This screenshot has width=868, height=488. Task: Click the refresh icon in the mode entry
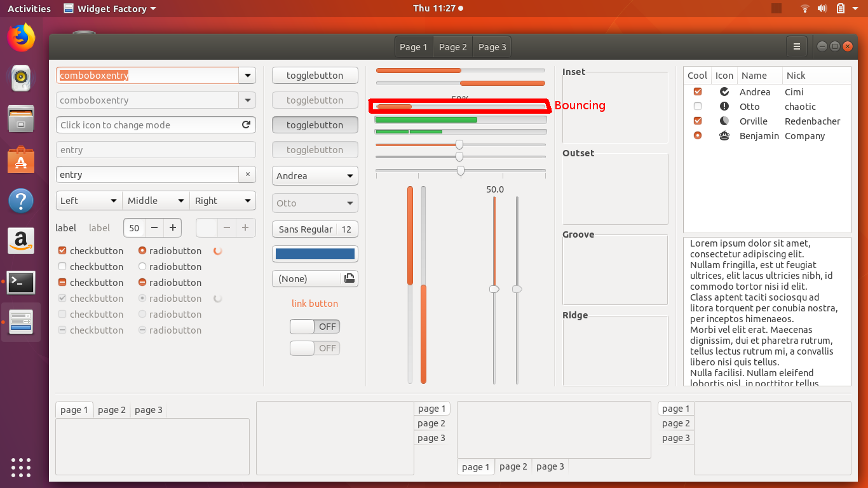coord(247,125)
